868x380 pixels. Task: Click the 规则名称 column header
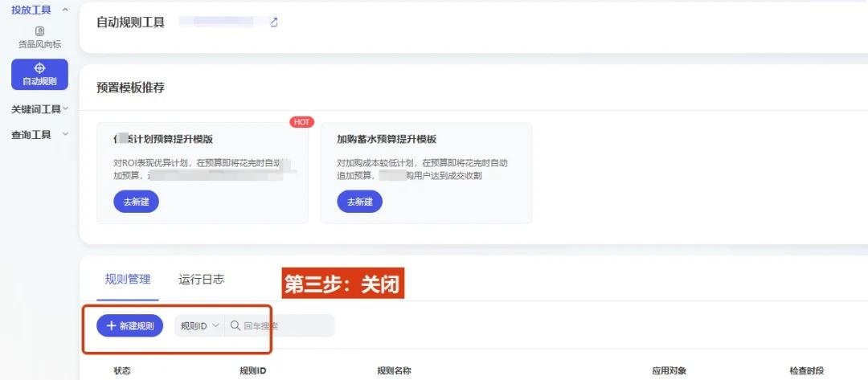(394, 370)
